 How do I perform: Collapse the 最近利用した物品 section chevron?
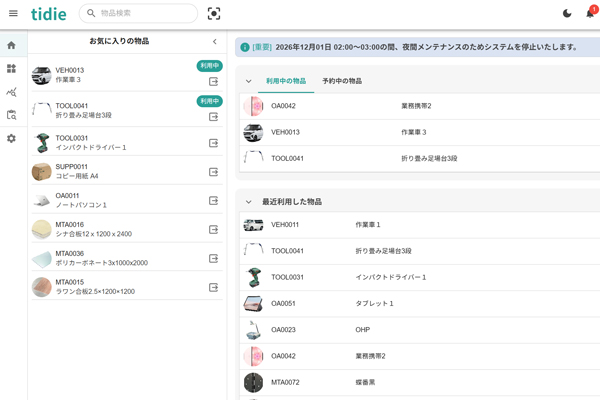(249, 202)
